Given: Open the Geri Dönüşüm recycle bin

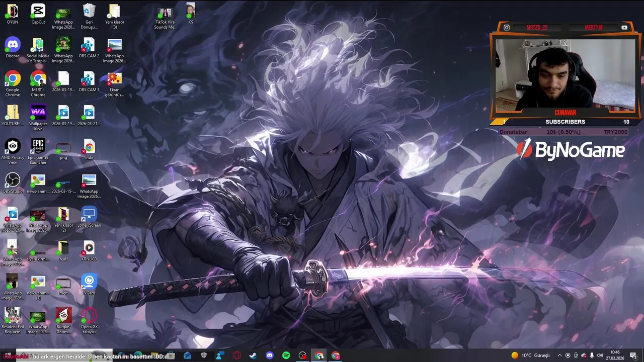Looking at the screenshot, I should point(89,16).
